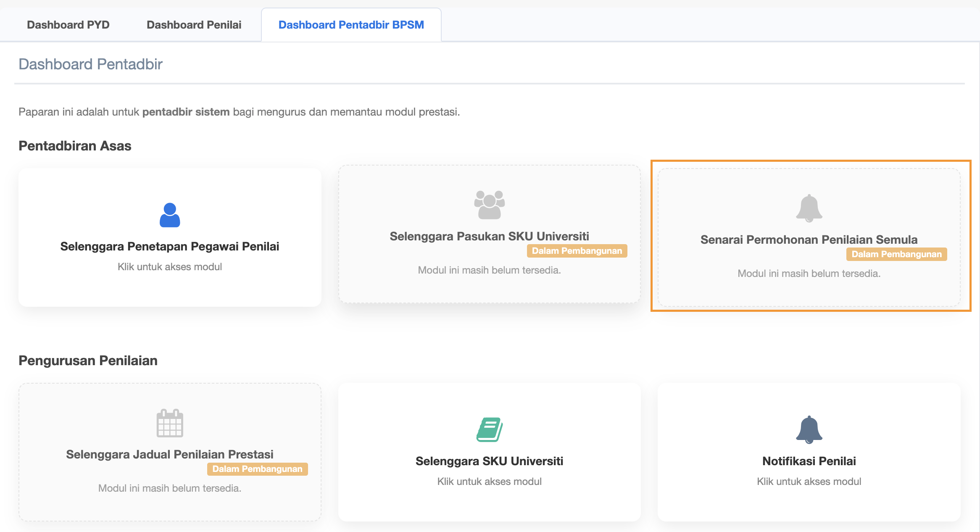
Task: Open Selenggara Penetapan Pegawai Penilai module title
Action: tap(170, 246)
